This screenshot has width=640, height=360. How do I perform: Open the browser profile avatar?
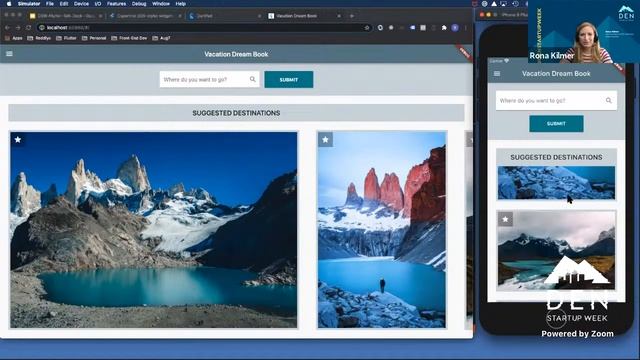click(455, 28)
